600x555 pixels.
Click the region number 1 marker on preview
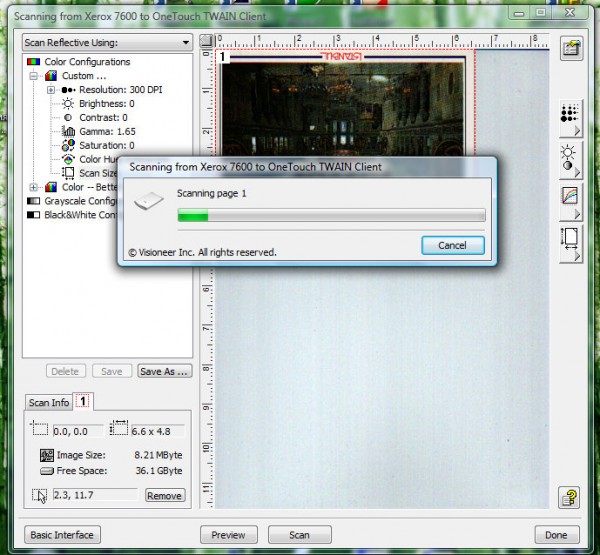point(223,57)
